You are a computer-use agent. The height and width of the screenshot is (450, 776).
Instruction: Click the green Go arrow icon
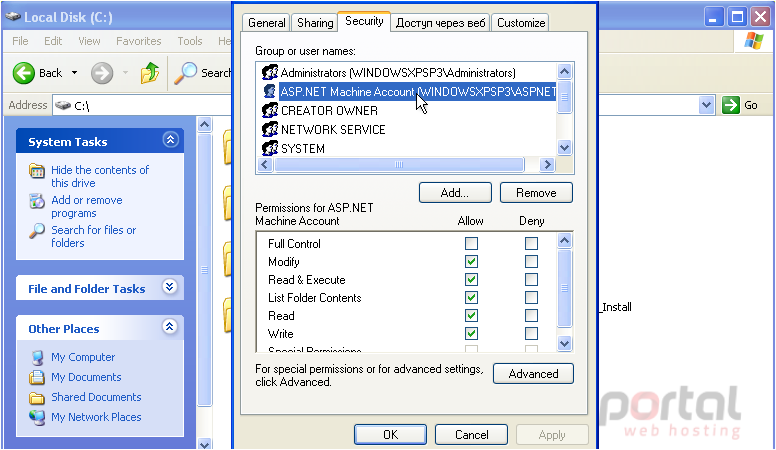tap(730, 105)
